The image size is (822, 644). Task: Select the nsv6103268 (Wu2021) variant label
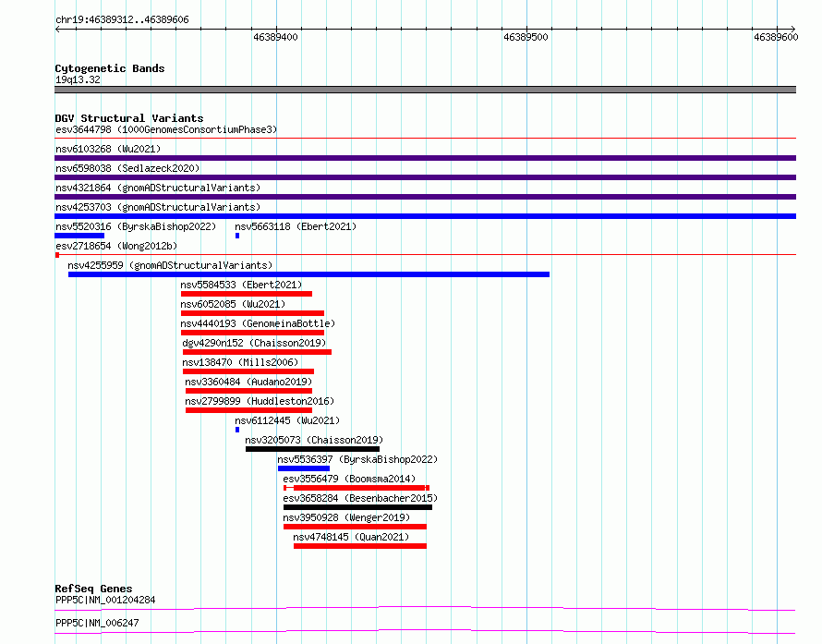point(108,149)
